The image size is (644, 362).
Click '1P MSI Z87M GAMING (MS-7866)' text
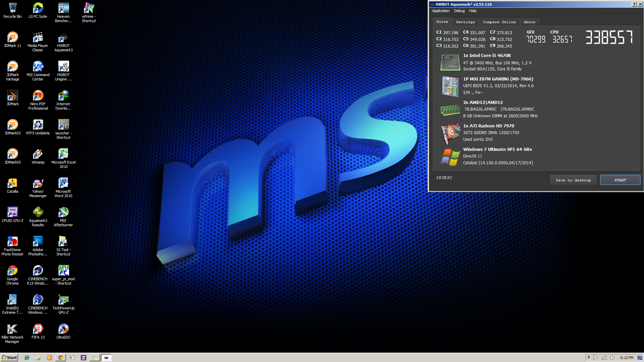(x=498, y=79)
